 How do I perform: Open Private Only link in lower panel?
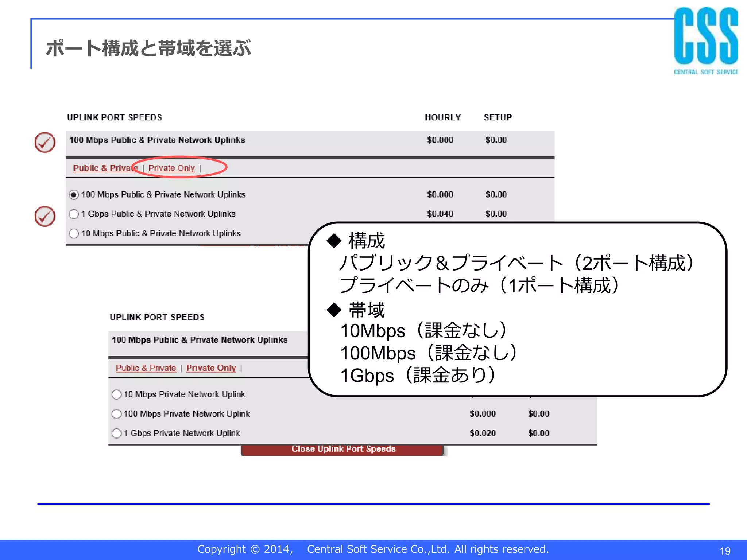211,368
